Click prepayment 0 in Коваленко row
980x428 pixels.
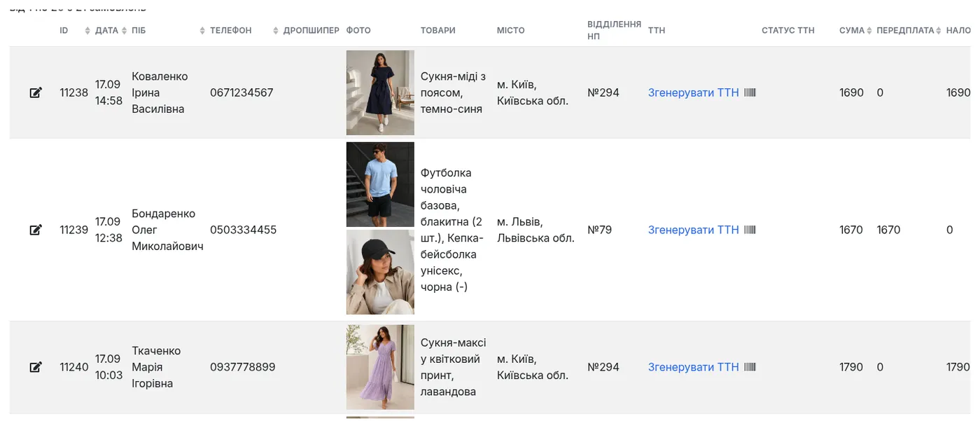(x=880, y=92)
